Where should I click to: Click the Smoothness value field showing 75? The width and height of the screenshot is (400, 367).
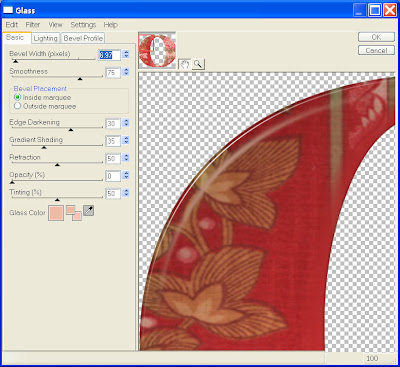click(113, 72)
